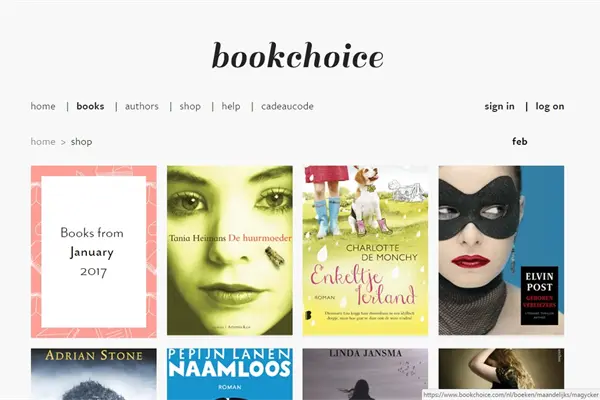Open the Adrian Stone book cover
The height and width of the screenshot is (400, 600).
click(x=94, y=374)
